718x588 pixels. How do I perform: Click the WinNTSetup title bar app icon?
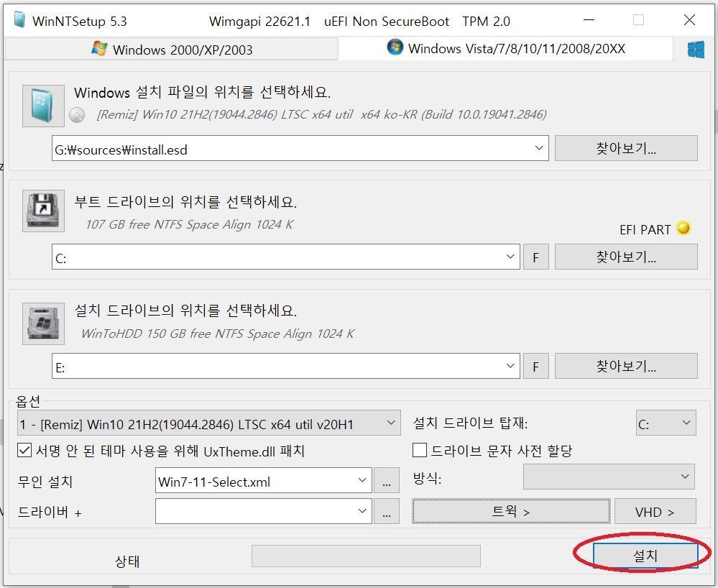click(19, 20)
